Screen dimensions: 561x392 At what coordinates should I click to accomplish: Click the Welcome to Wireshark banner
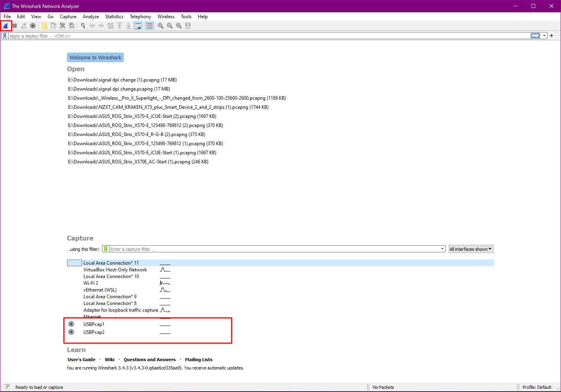click(x=95, y=57)
